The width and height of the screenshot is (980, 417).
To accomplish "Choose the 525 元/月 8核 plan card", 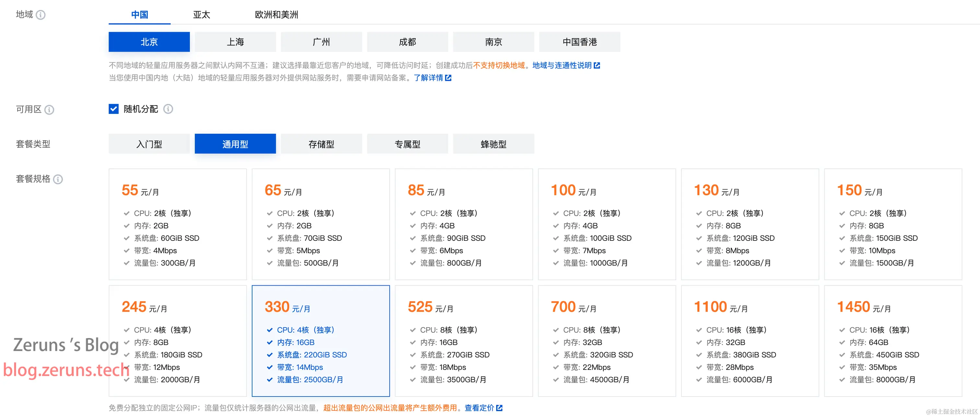I will pos(463,341).
